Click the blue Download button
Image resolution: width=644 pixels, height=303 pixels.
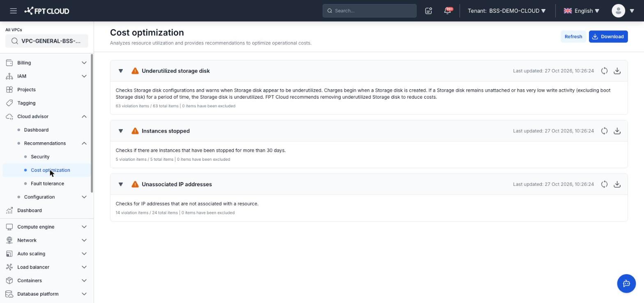pyautogui.click(x=608, y=37)
